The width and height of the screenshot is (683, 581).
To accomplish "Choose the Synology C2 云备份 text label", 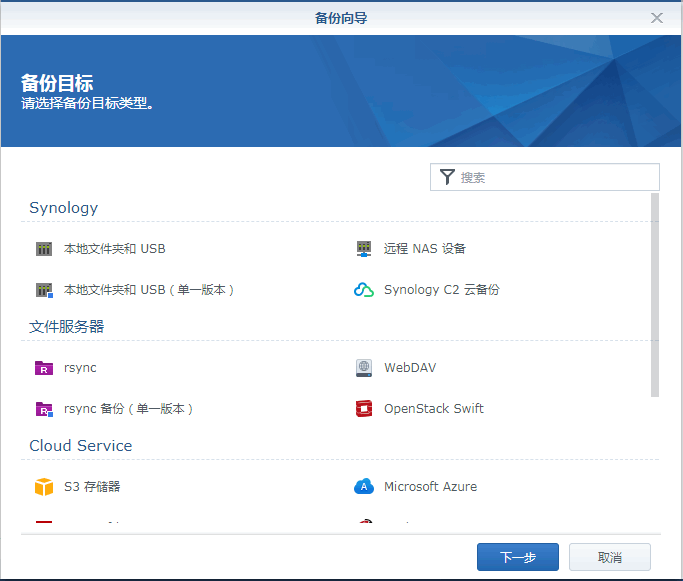I will tap(441, 290).
